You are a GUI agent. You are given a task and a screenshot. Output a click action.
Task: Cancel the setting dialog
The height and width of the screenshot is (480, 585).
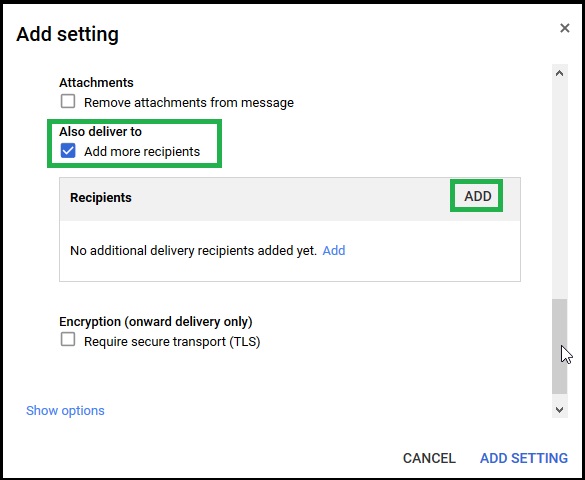pyautogui.click(x=429, y=458)
